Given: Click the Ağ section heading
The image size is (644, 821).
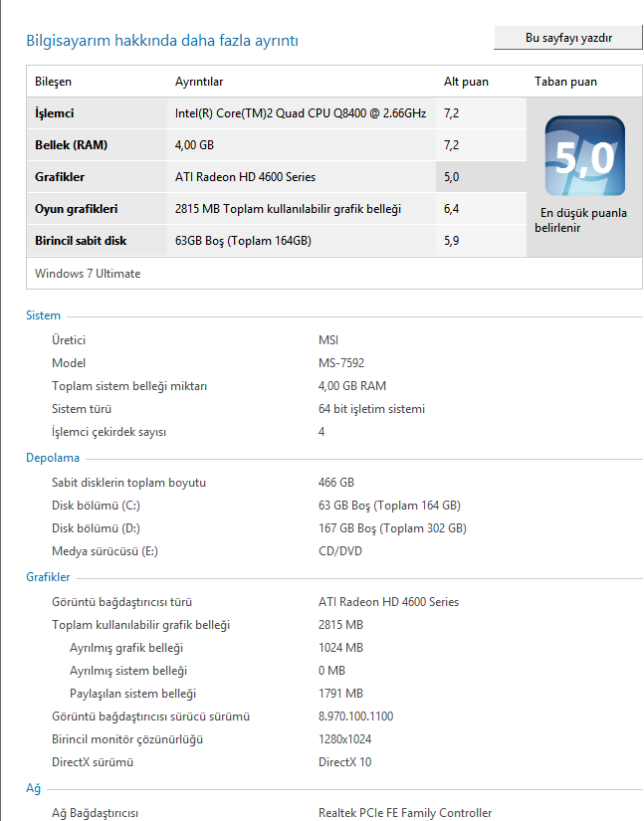Looking at the screenshot, I should point(33,788).
